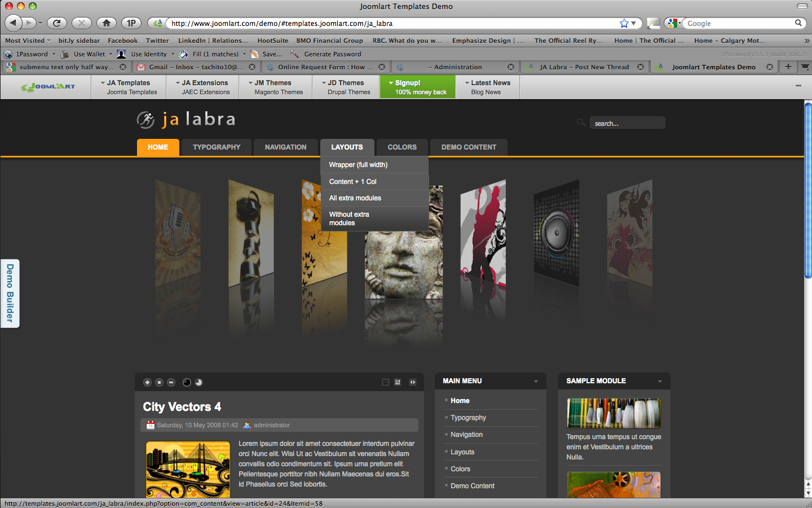Choose Wrapper (full width) from Layouts submenu
This screenshot has width=812, height=508.
point(374,165)
